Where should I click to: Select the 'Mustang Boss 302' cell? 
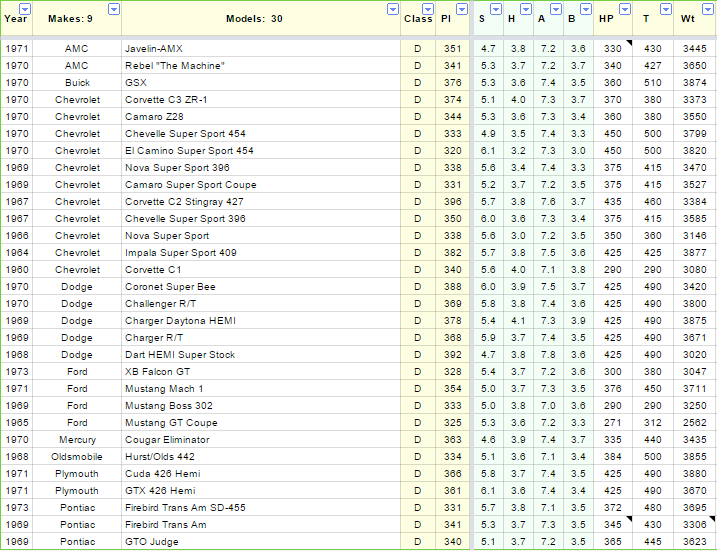pyautogui.click(x=261, y=406)
